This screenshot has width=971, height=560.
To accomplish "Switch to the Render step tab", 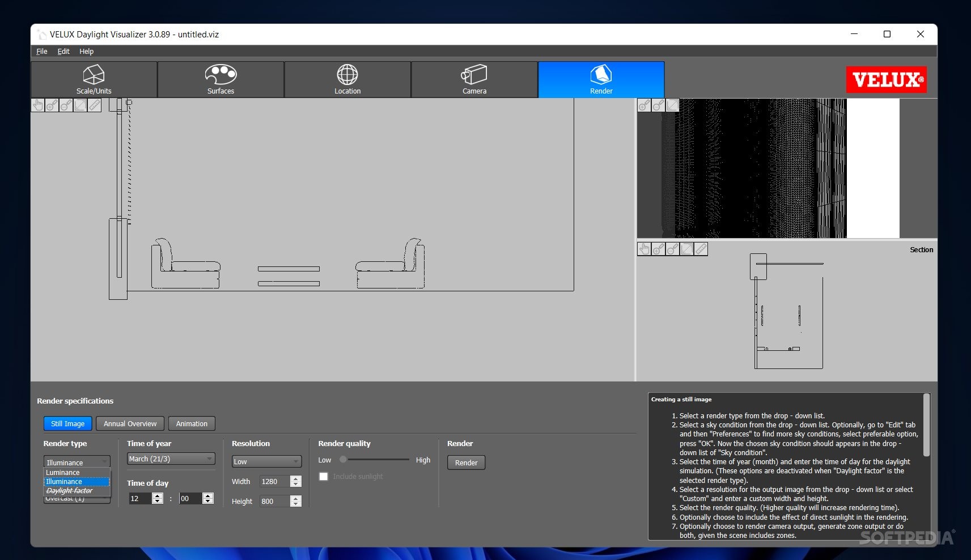I will (601, 79).
